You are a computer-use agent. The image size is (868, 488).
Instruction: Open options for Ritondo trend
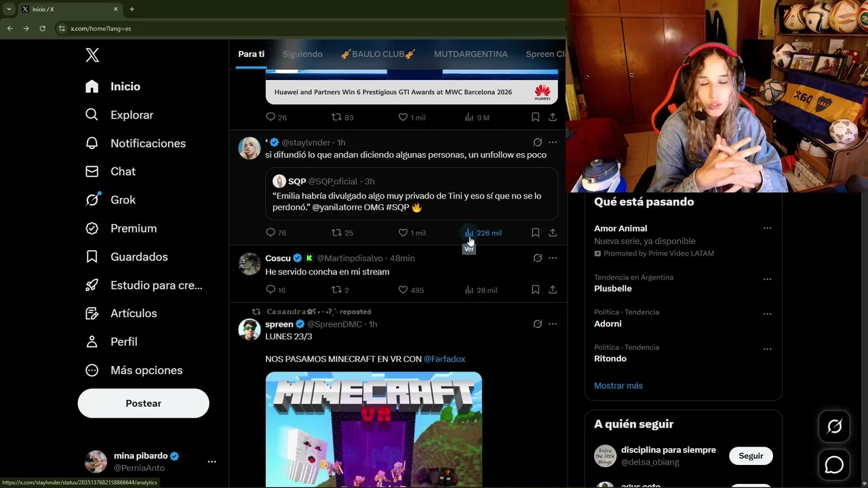tap(767, 349)
